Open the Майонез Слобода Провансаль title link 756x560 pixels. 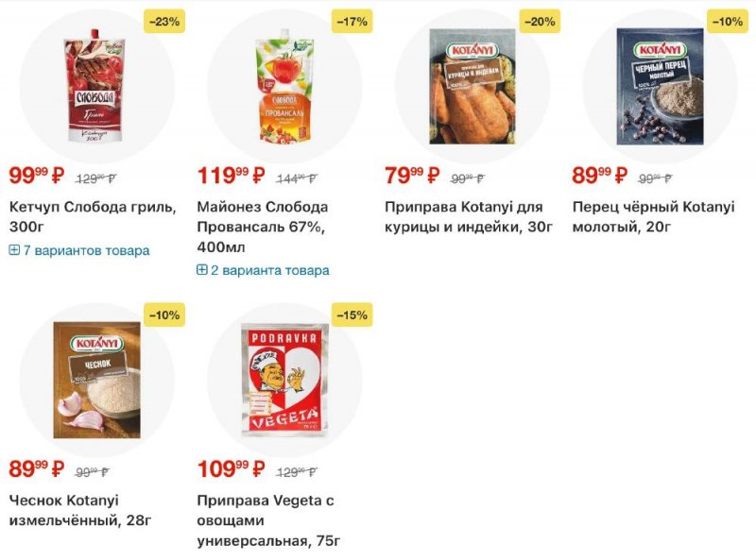pos(263,226)
